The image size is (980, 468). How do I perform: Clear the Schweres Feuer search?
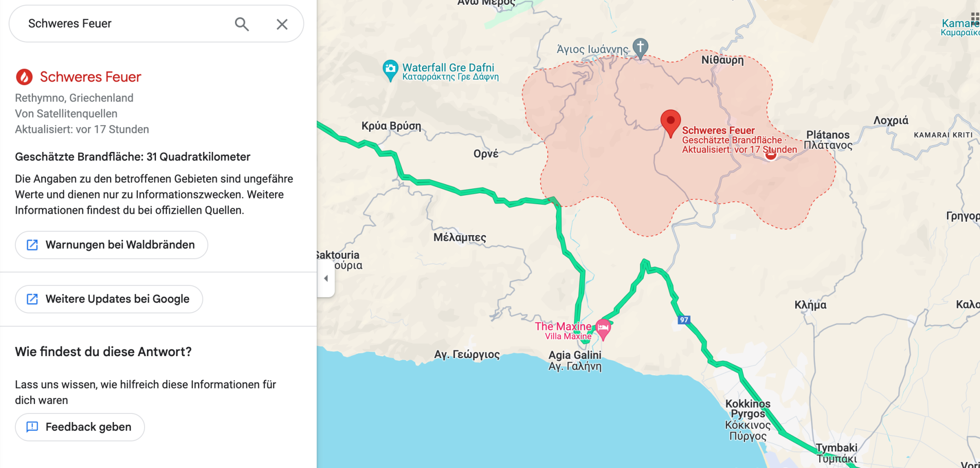[282, 24]
